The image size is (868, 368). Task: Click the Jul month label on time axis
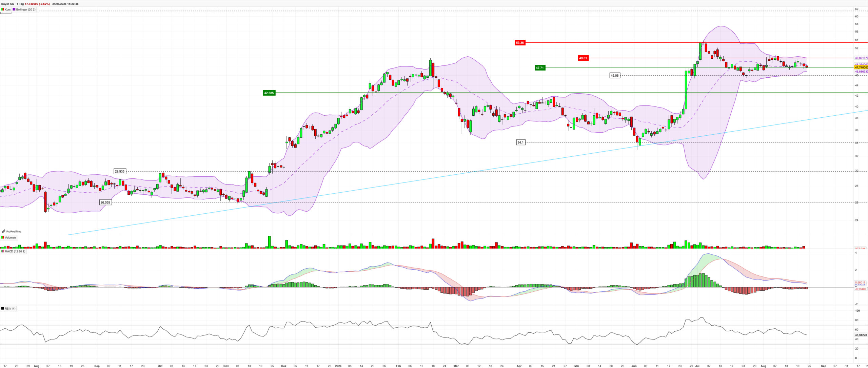697,366
